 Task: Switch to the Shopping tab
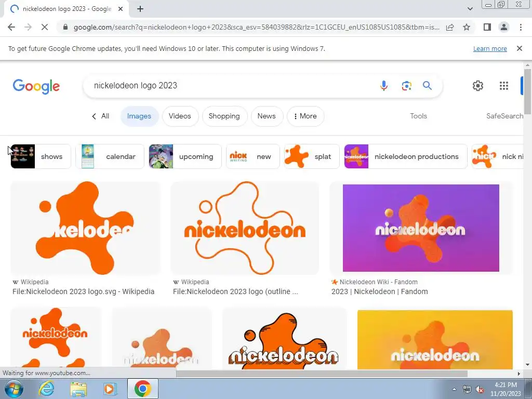point(224,116)
